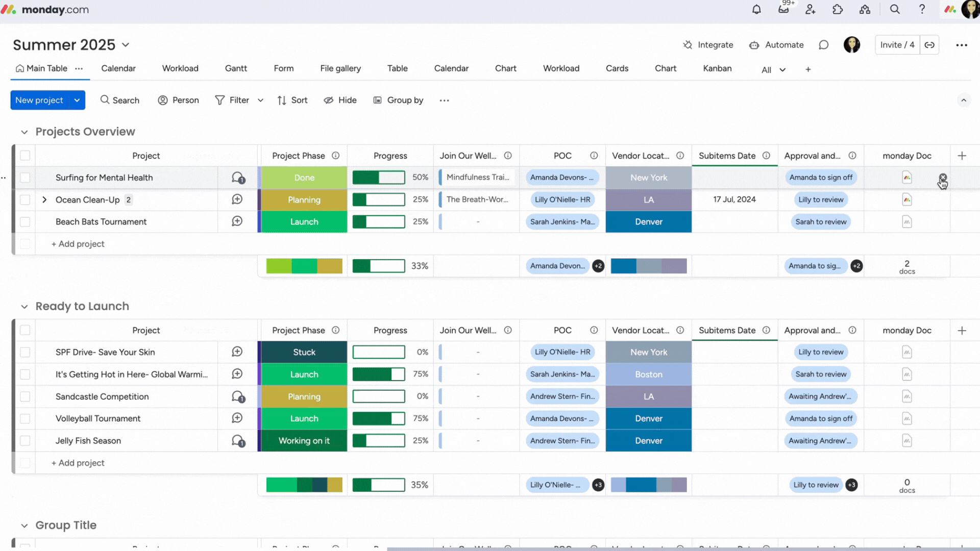Switch to the Gantt tab
Viewport: 980px width, 551px height.
pos(236,68)
